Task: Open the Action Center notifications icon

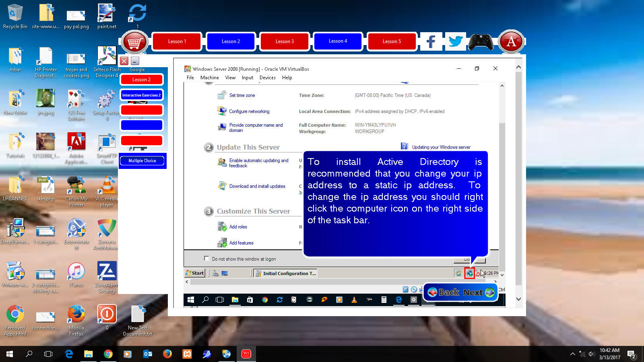Action: pos(632,354)
